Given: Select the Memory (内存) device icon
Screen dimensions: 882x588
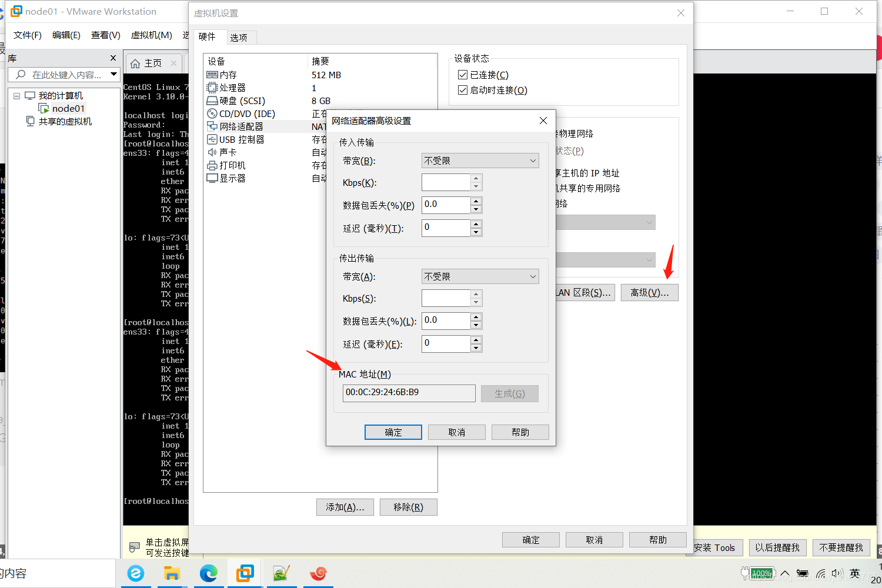Looking at the screenshot, I should 212,75.
